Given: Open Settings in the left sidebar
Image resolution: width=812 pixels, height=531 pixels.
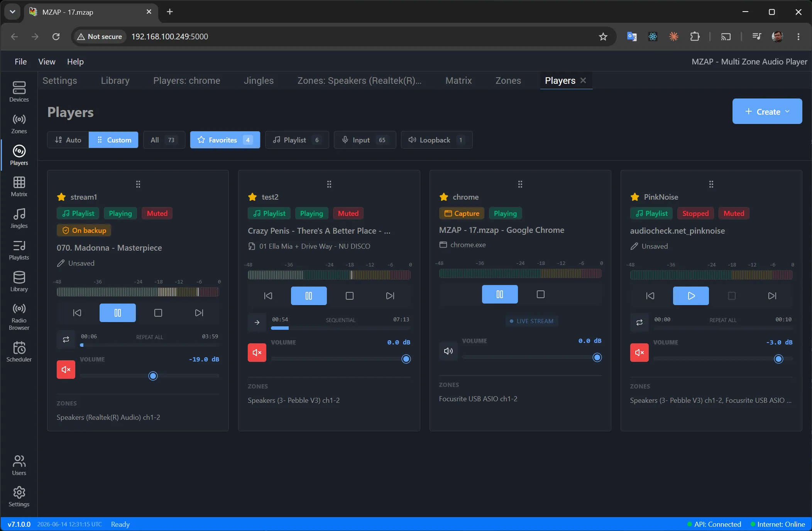Looking at the screenshot, I should point(19,497).
